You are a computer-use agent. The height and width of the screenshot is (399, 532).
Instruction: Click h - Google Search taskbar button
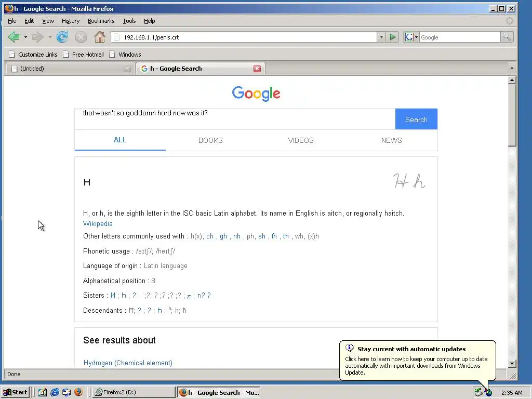[x=219, y=392]
